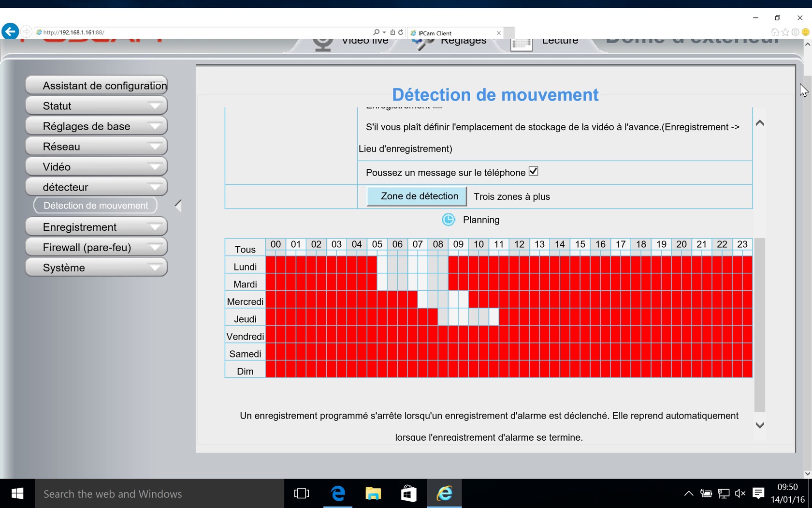
Task: Uncheck 'Poussez un message sur le téléphone'
Action: coord(533,172)
